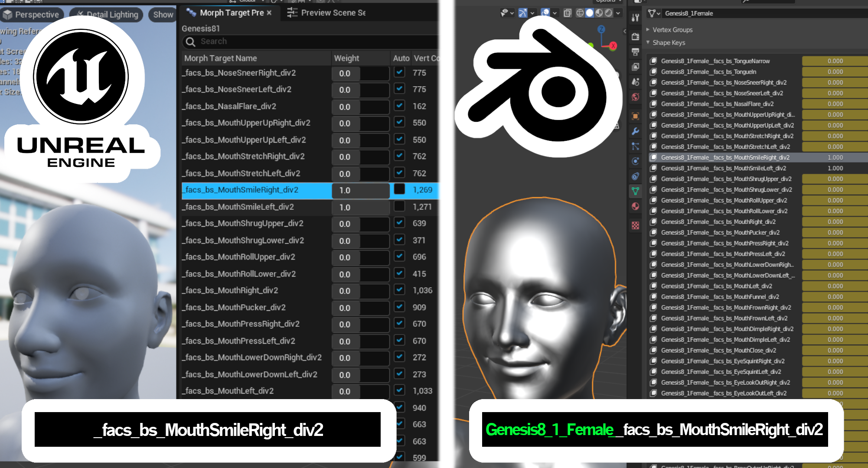The width and height of the screenshot is (868, 468).
Task: Open the Modifiers wrench tab in Blender
Action: pos(635,131)
